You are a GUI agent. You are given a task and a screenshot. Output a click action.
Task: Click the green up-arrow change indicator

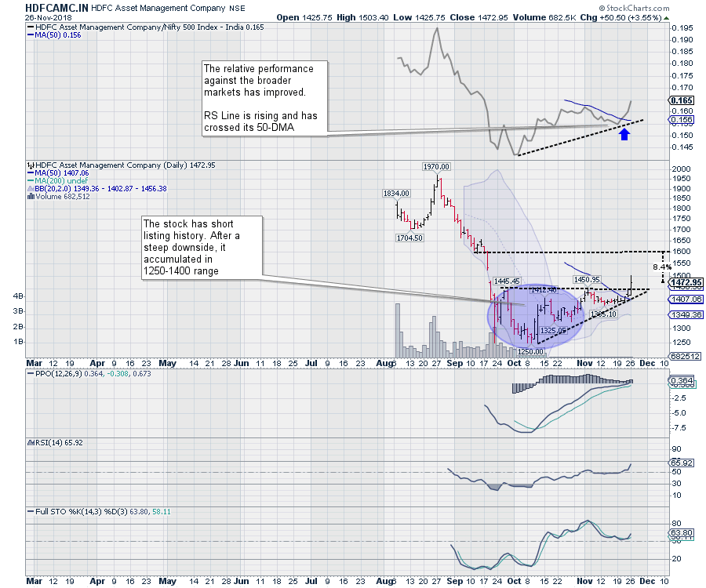(x=666, y=18)
